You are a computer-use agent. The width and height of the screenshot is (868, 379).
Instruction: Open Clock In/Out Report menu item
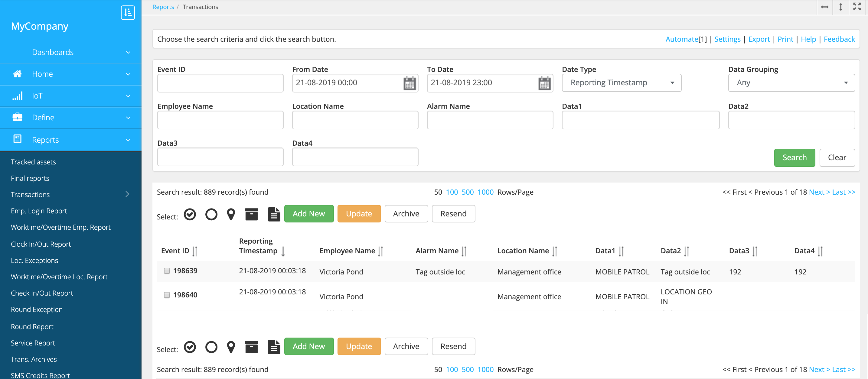click(x=41, y=244)
